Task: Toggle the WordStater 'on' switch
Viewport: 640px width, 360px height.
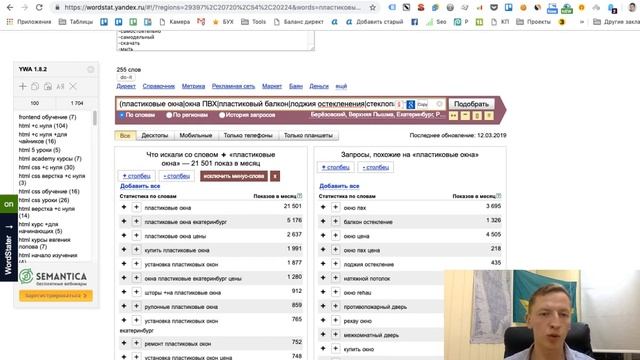Action: pos(9,204)
